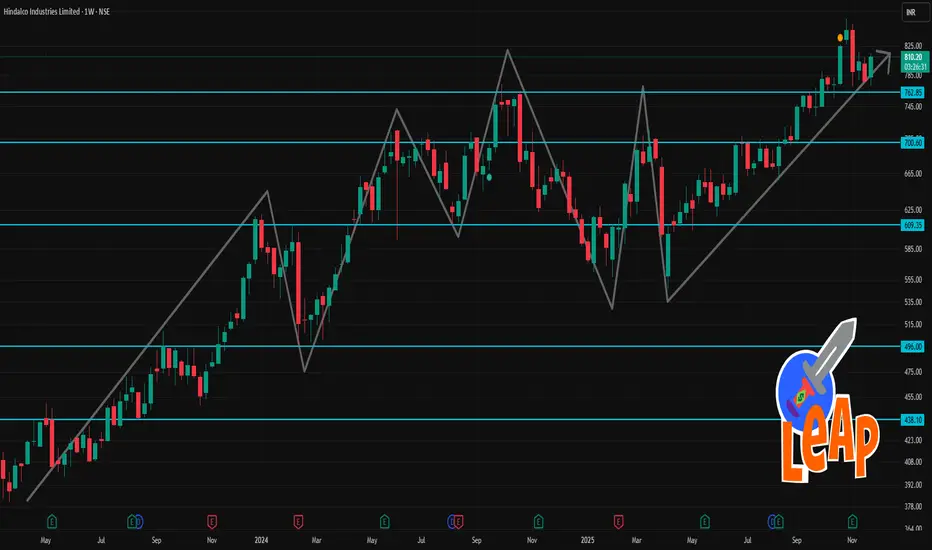The height and width of the screenshot is (550, 932).
Task: Open the blue dividend marker before Sep 2023
Action: [x=139, y=522]
